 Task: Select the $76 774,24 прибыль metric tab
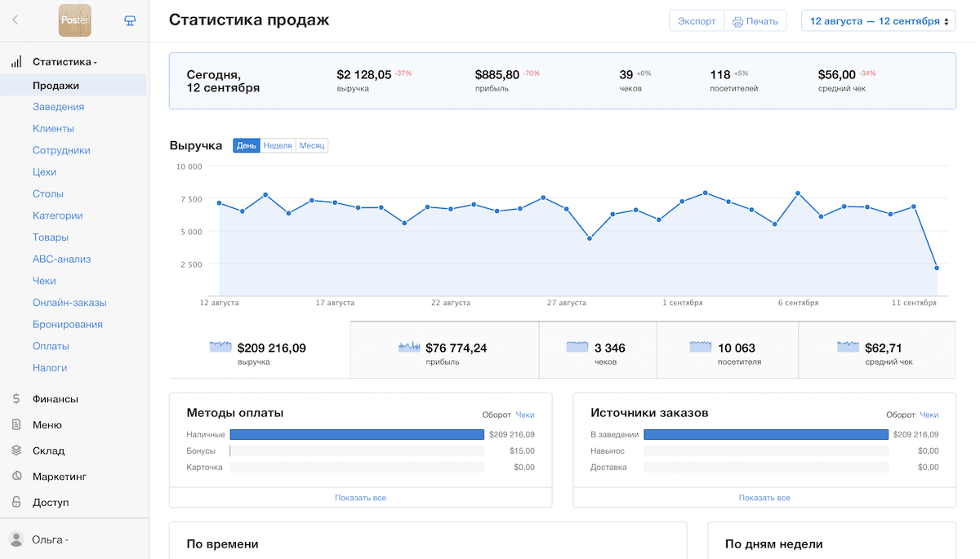[444, 350]
